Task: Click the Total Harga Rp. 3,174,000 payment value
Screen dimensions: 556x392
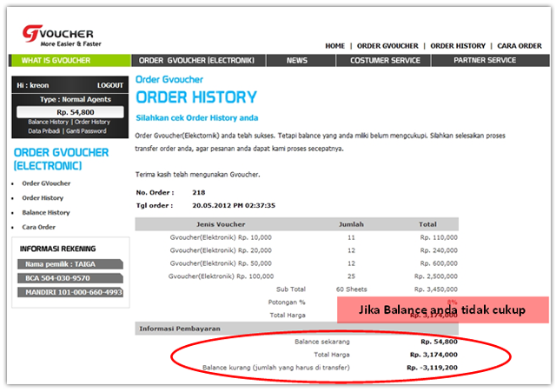Action: click(x=434, y=355)
